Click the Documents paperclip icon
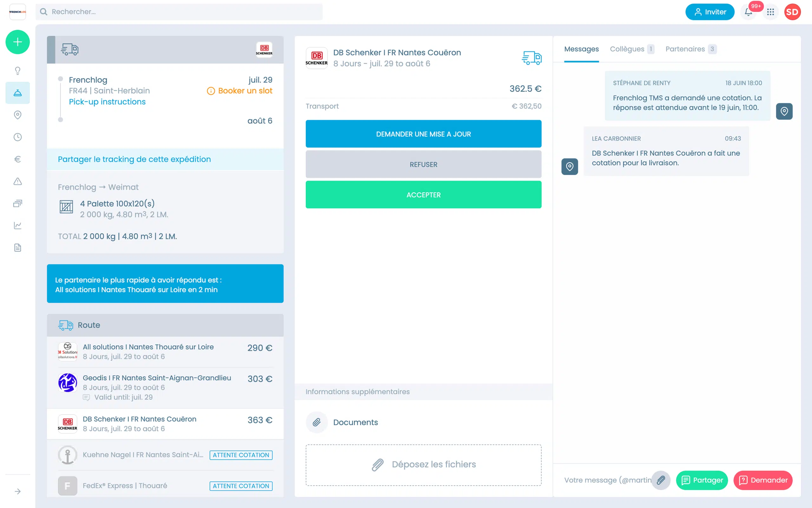This screenshot has height=508, width=812. 317,422
